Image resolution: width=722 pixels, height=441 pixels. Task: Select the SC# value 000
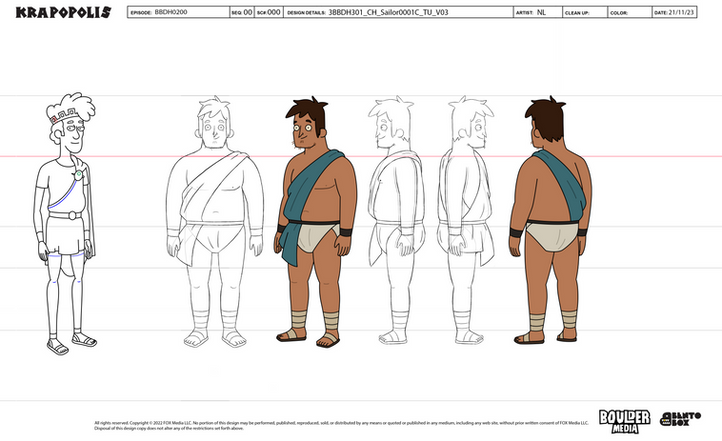(x=274, y=12)
